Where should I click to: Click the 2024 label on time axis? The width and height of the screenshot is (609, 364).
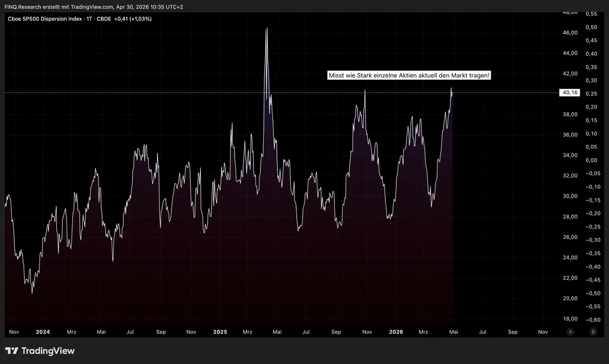[43, 332]
